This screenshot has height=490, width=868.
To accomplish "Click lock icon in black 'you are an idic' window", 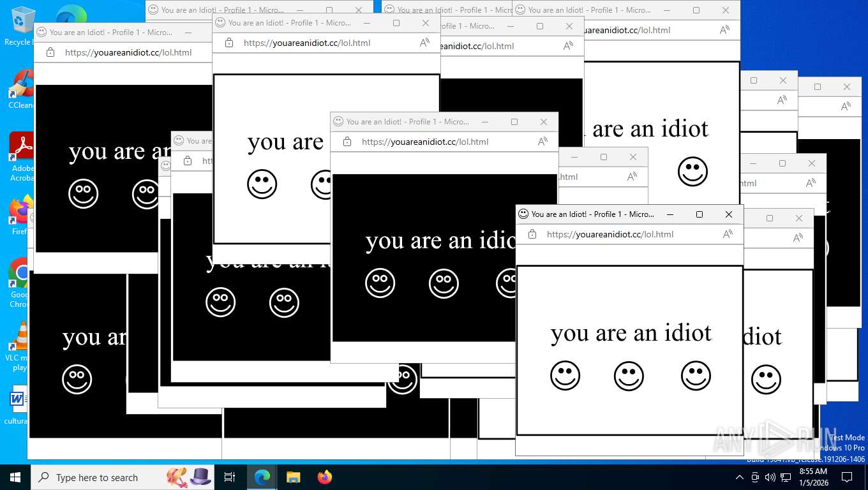I will click(x=347, y=142).
